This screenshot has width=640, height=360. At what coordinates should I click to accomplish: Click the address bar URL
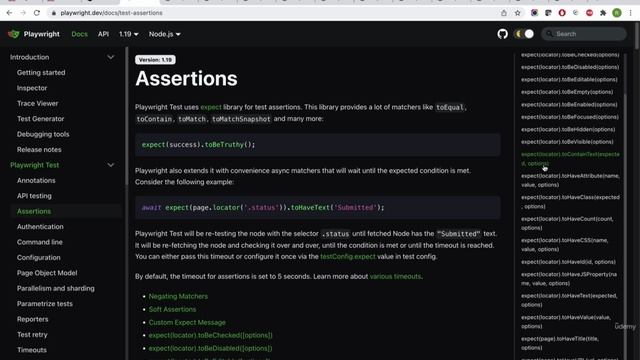tap(111, 13)
